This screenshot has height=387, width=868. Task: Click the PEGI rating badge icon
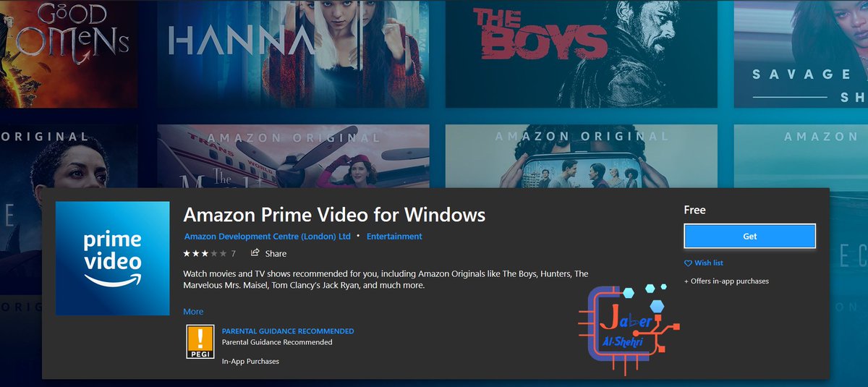200,343
